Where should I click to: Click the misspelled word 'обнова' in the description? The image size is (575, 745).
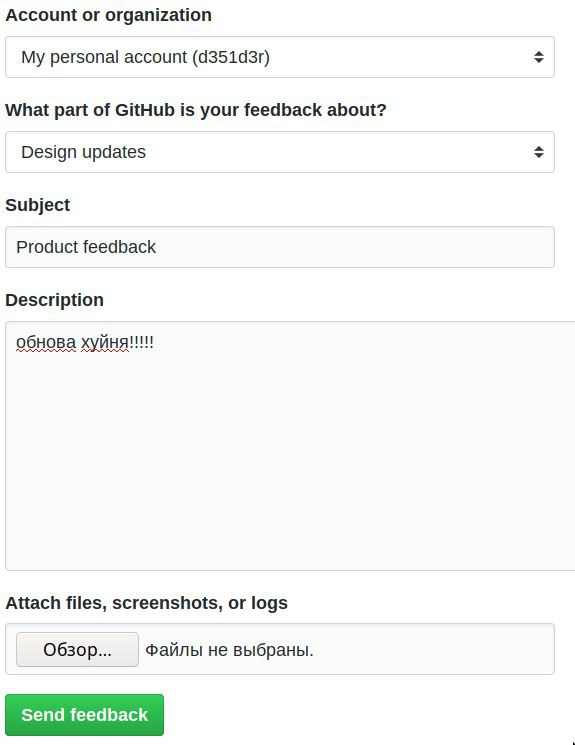pyautogui.click(x=46, y=342)
